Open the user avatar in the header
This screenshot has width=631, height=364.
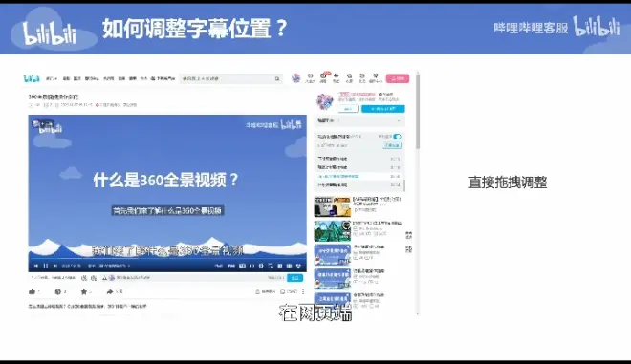[x=295, y=78]
